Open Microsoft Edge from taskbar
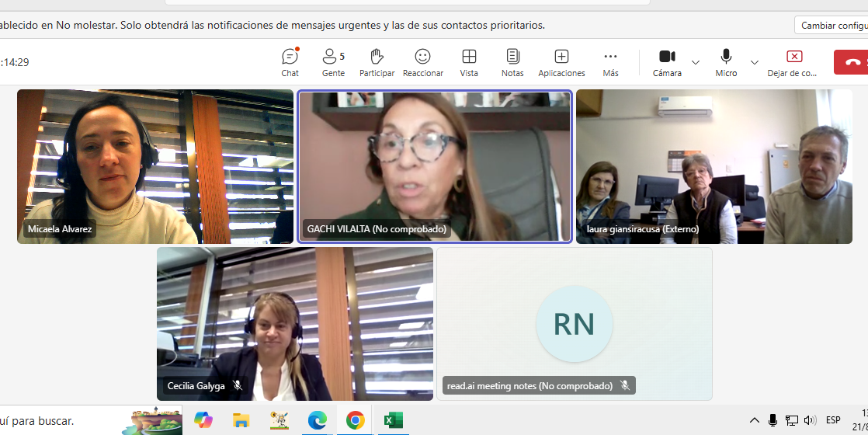The width and height of the screenshot is (868, 435). [318, 420]
